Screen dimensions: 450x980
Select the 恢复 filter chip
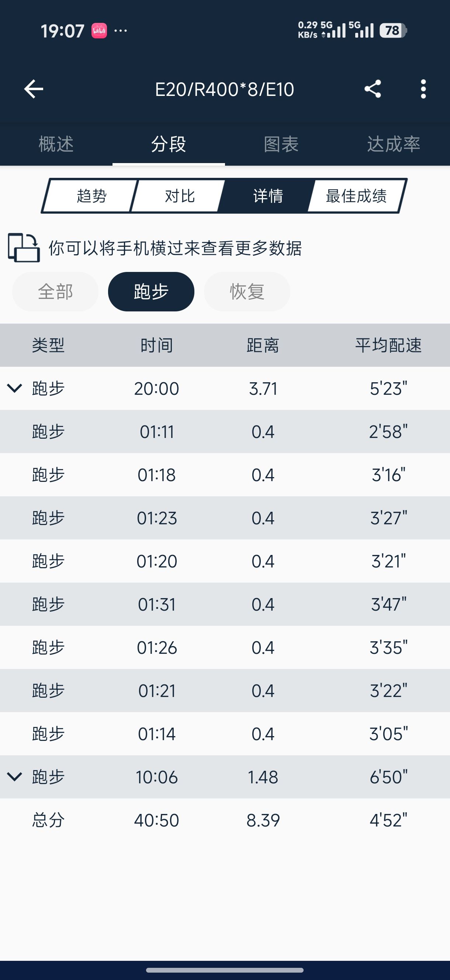coord(247,292)
